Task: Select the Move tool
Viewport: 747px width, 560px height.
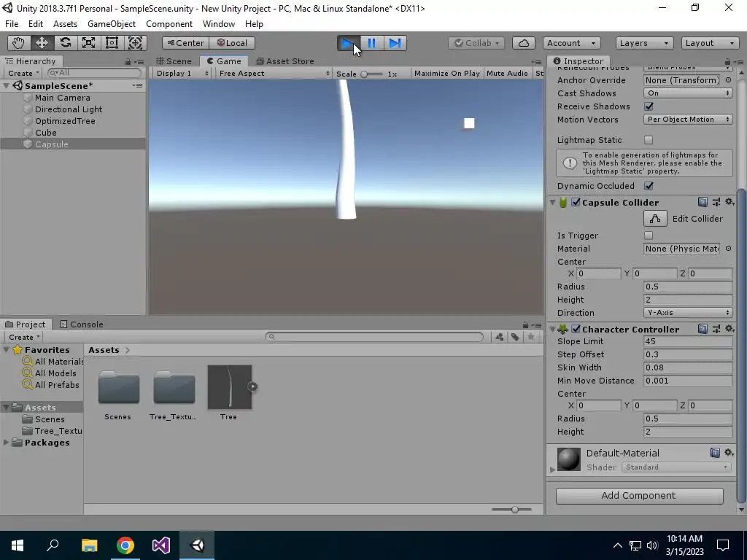Action: (42, 43)
